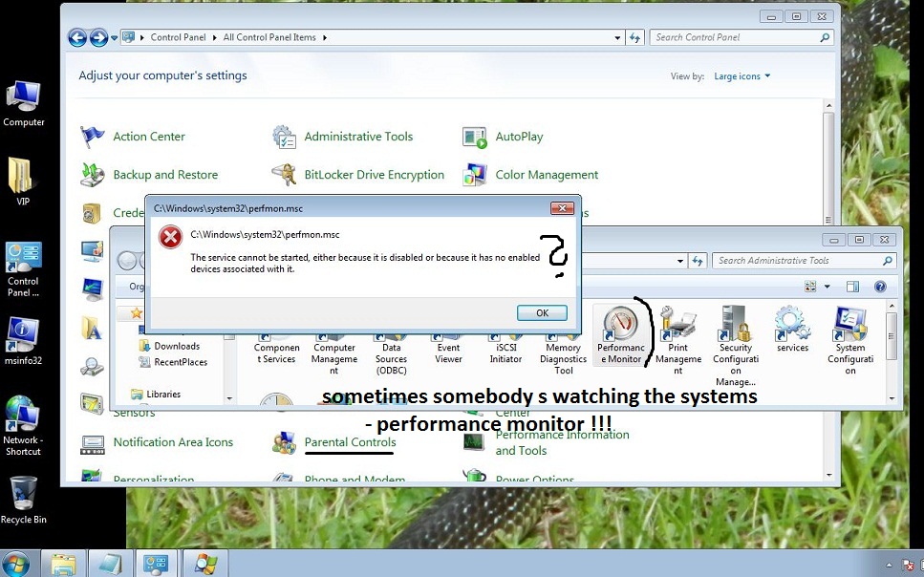
Task: Select Libraries in navigation pane
Action: (156, 394)
